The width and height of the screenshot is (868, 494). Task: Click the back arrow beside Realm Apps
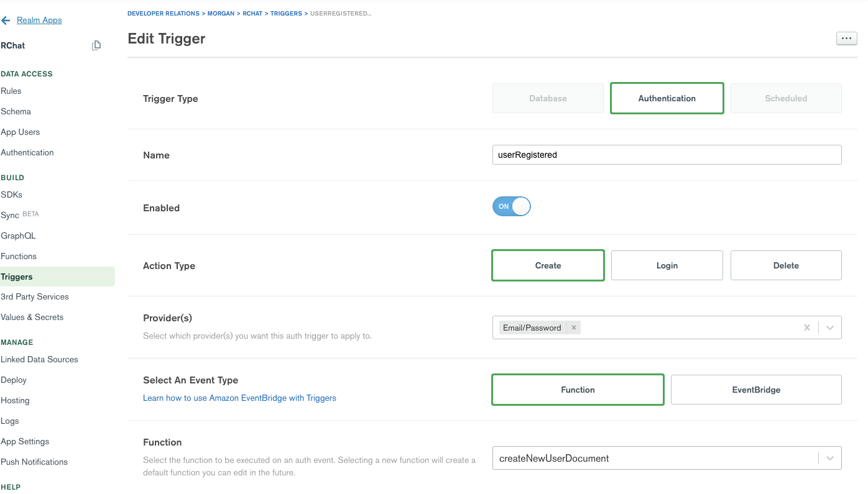point(6,21)
